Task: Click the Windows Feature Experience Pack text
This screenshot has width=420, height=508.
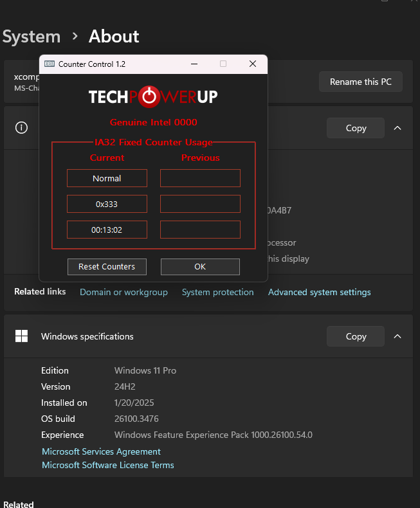Action: click(x=214, y=435)
